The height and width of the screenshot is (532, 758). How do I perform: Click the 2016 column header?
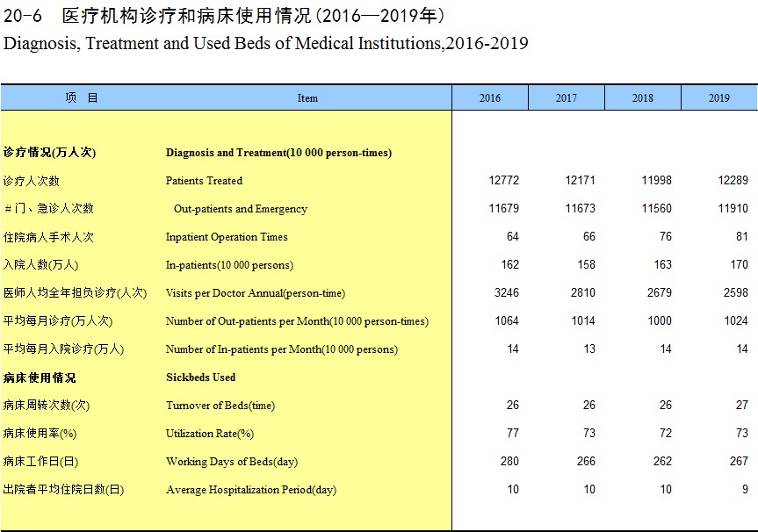pos(490,98)
